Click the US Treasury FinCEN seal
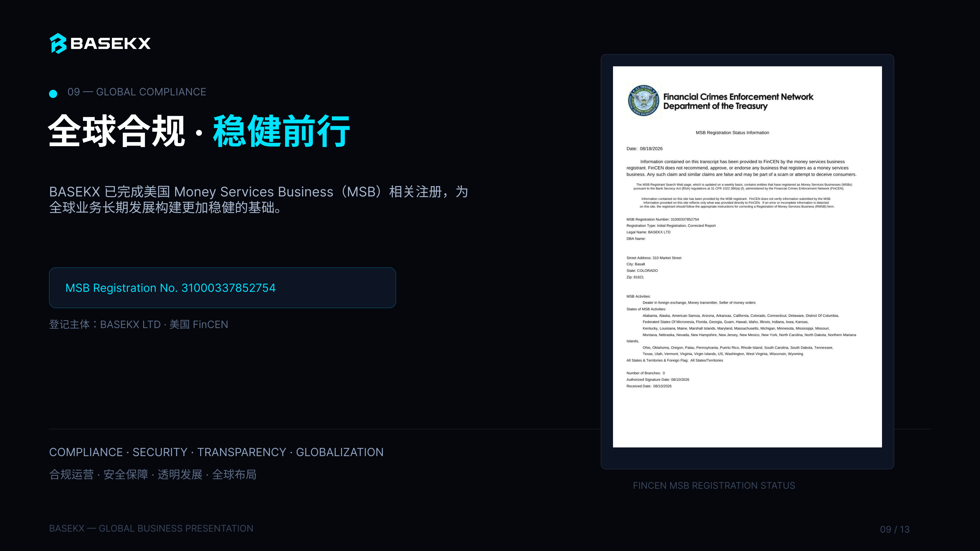This screenshot has width=980, height=551. click(x=644, y=101)
